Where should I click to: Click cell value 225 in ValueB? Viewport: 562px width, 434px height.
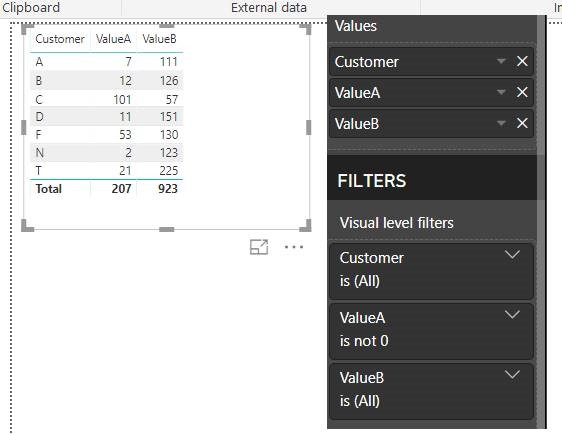point(169,171)
